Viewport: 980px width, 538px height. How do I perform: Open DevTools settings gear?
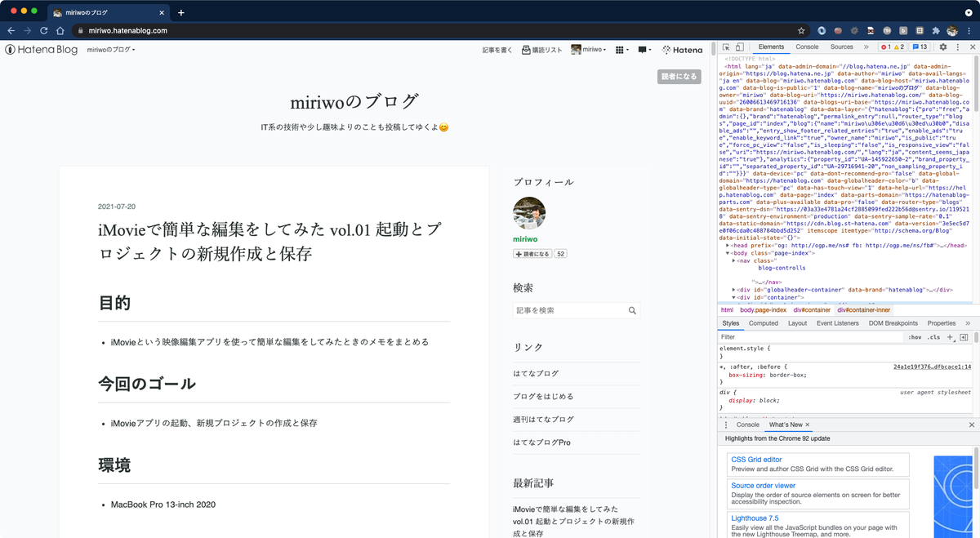pyautogui.click(x=942, y=47)
